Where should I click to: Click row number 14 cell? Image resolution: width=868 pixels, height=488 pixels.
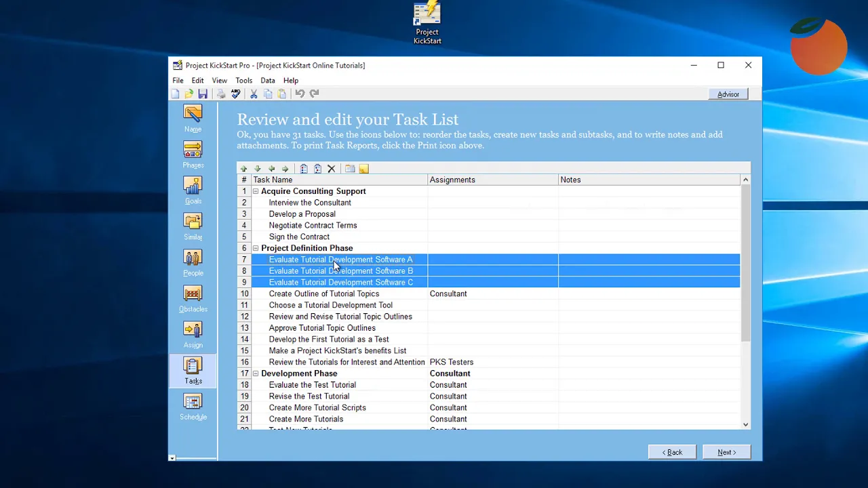pyautogui.click(x=244, y=340)
